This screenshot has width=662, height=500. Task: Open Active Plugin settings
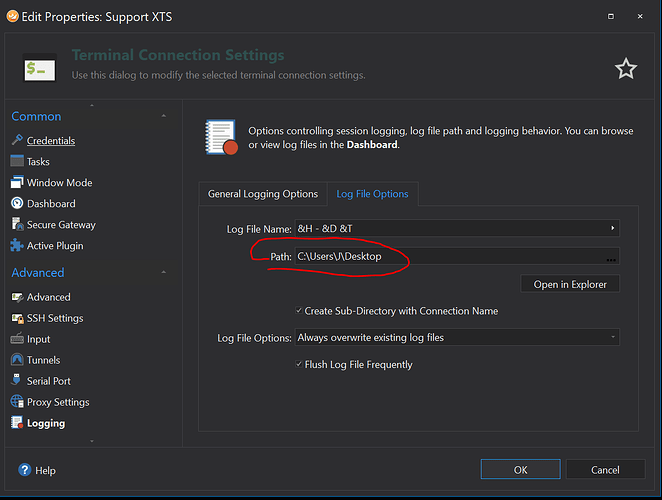(x=55, y=246)
